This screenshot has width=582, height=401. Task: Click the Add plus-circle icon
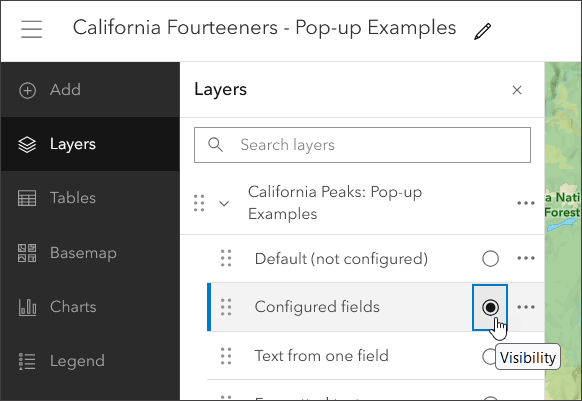click(27, 90)
